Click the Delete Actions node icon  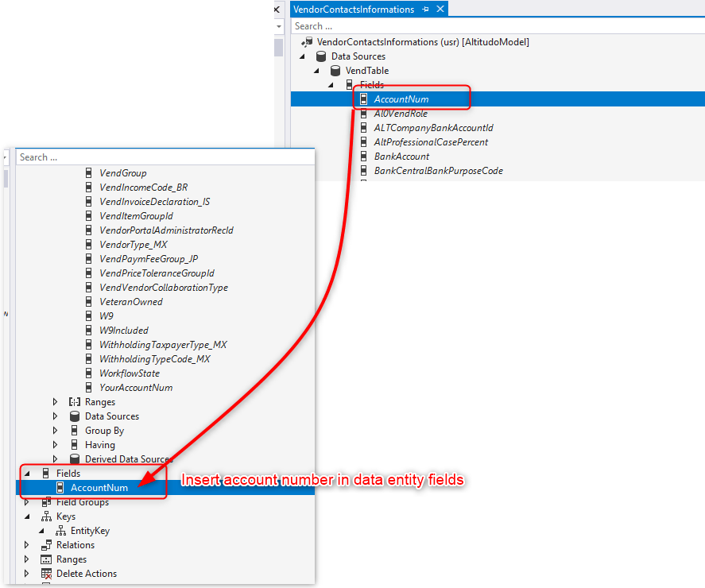point(46,574)
